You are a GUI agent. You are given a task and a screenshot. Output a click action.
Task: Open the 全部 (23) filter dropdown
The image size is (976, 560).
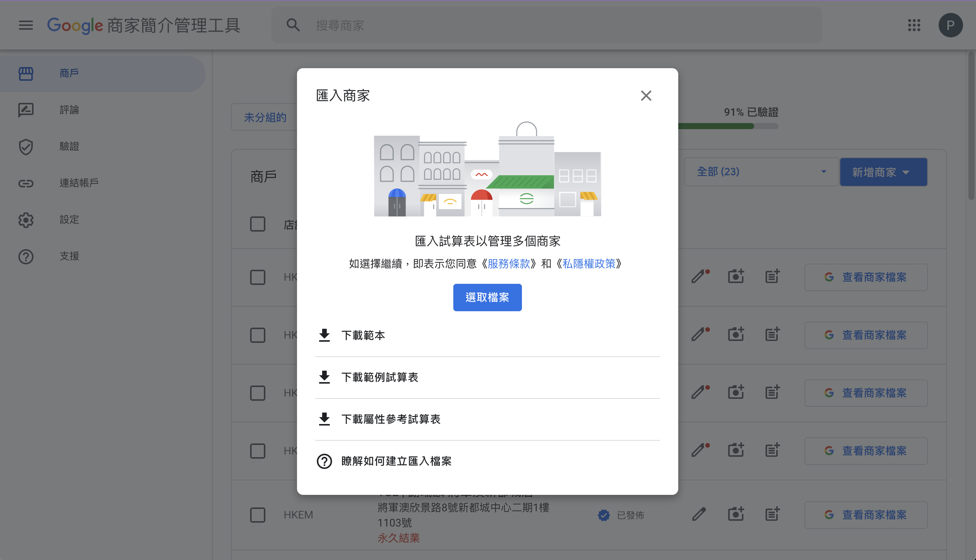coord(761,172)
